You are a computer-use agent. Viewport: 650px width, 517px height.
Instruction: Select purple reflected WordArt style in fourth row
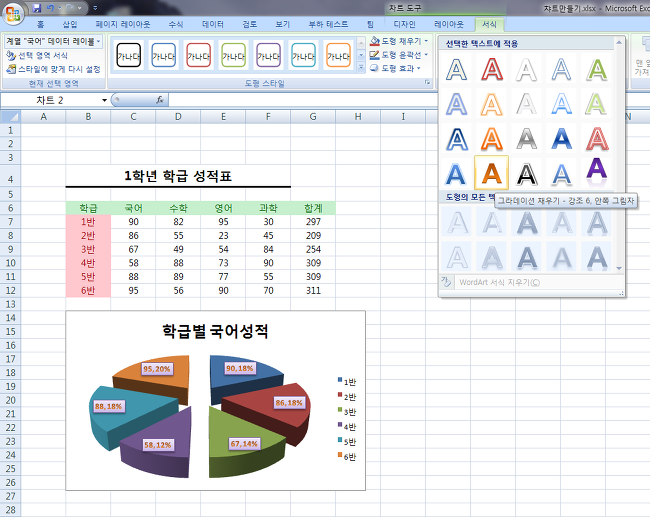[x=597, y=173]
